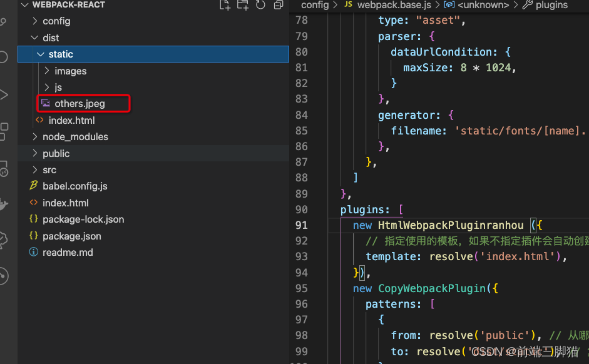Screen dimensions: 589x364
Task: Select webpack.base.js in the breadcrumb
Action: (x=394, y=5)
